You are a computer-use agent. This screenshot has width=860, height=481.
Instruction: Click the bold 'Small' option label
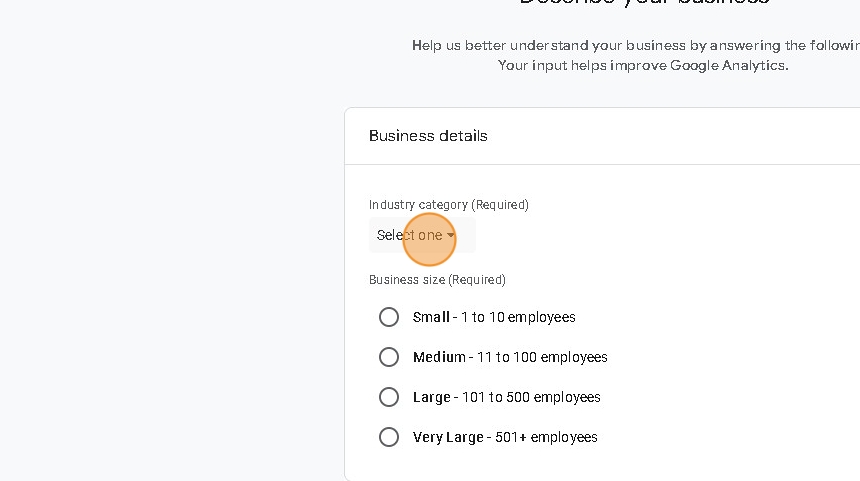431,317
